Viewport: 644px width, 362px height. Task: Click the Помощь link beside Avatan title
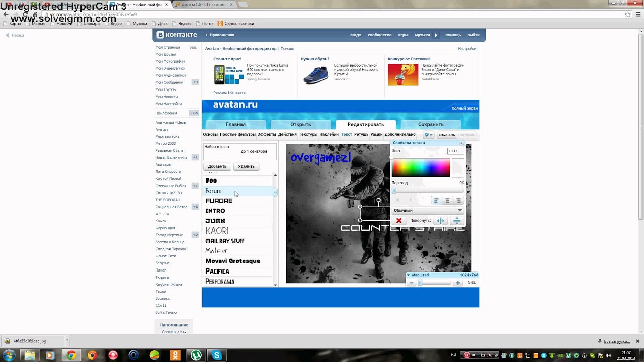click(287, 49)
